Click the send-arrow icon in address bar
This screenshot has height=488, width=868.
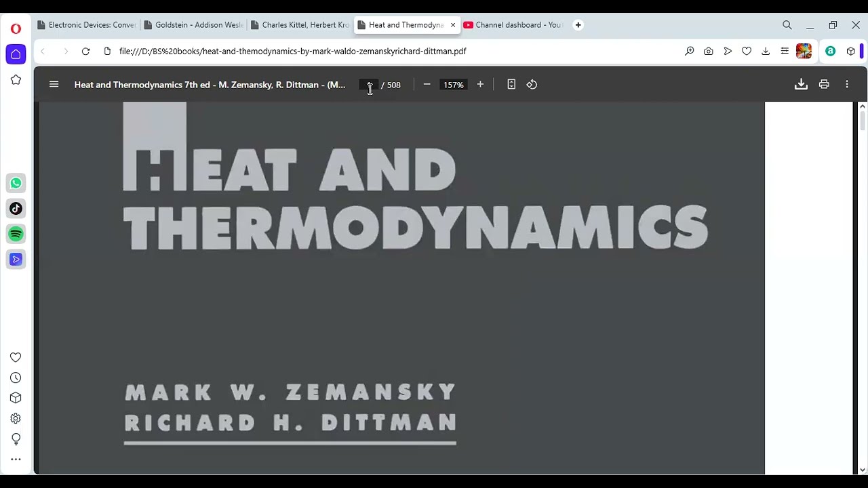pyautogui.click(x=728, y=52)
